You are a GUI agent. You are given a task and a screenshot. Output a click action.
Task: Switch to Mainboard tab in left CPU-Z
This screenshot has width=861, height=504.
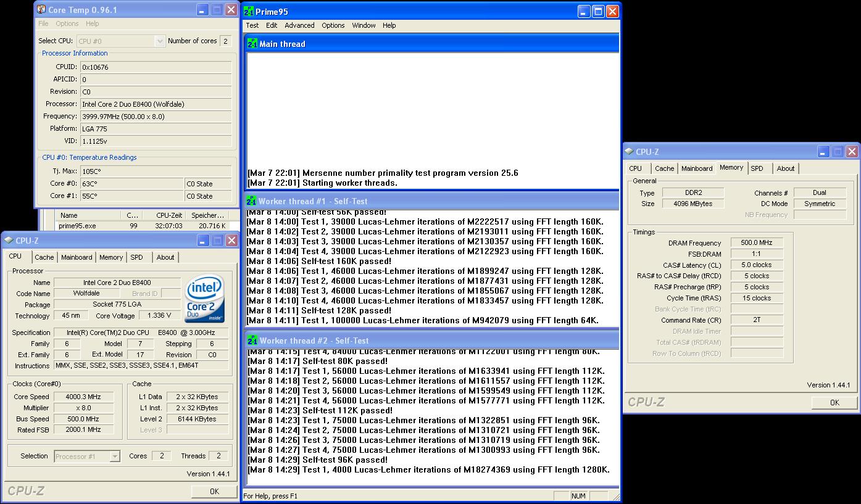pyautogui.click(x=77, y=257)
